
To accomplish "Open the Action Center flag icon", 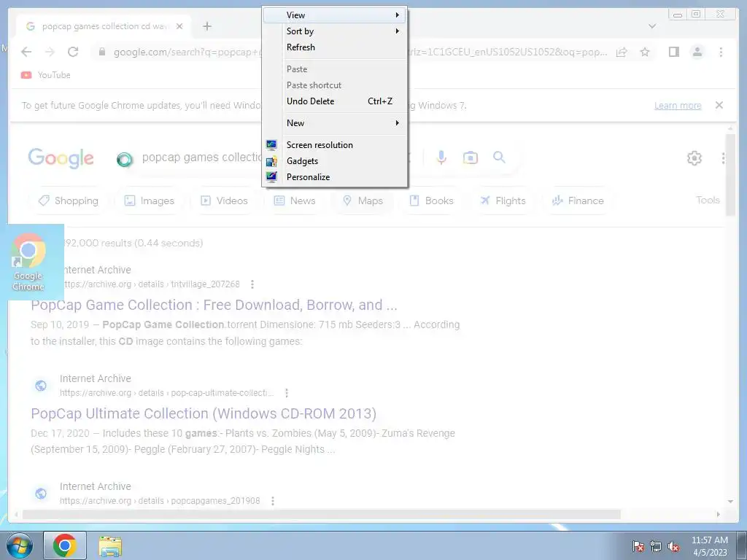I will point(638,546).
